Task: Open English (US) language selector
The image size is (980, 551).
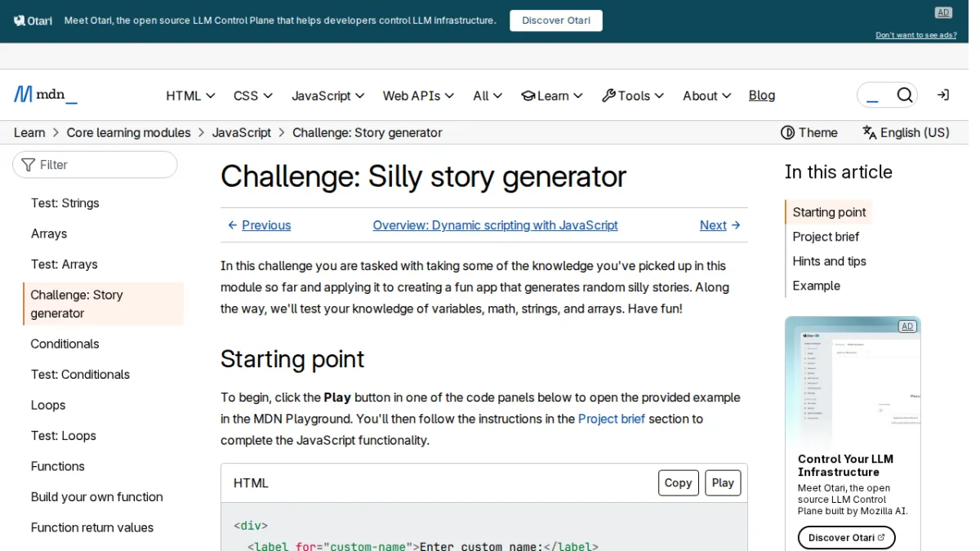Action: [x=906, y=132]
